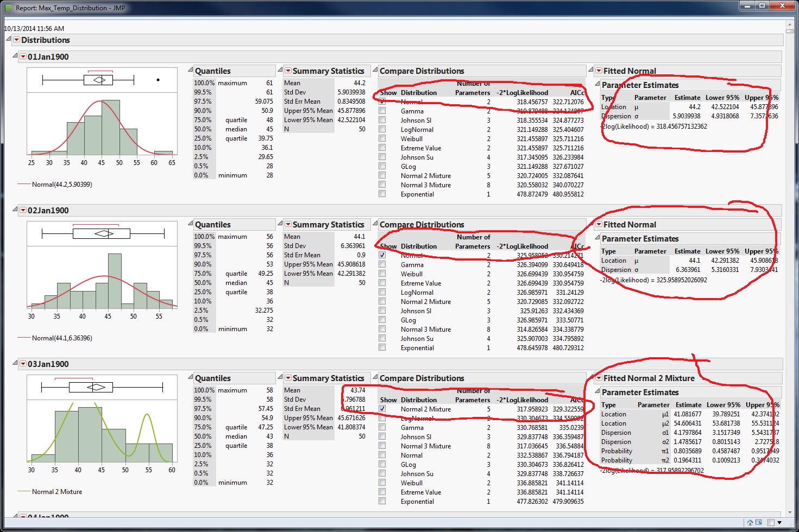This screenshot has height=532, width=799.
Task: Open the 03Jan1900 red triangle menu
Action: coord(22,364)
